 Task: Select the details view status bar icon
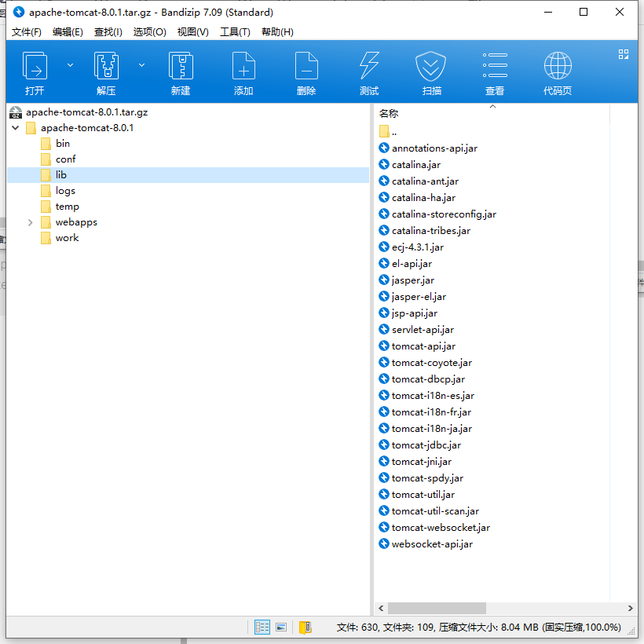pyautogui.click(x=262, y=628)
